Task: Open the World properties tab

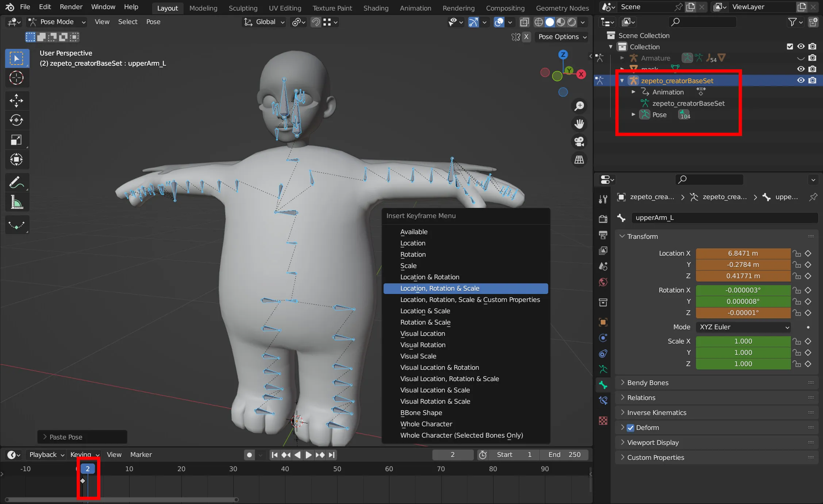Action: 603,282
